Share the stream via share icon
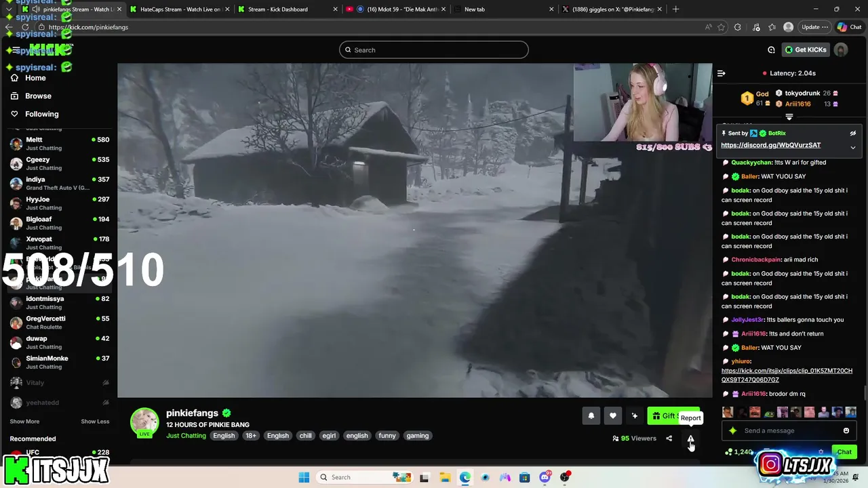 (x=669, y=439)
